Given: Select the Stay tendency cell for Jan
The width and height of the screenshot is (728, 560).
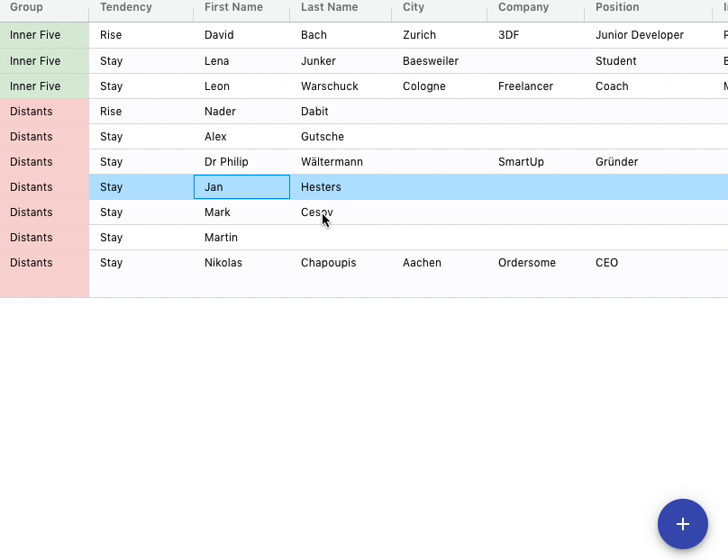Looking at the screenshot, I should point(141,187).
